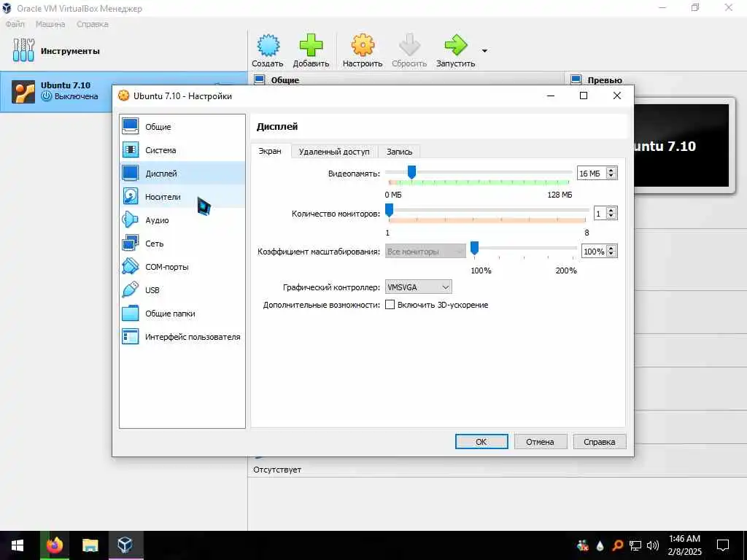Image resolution: width=747 pixels, height=560 pixels.
Task: Click the volume speaker tray icon
Action: pos(653,545)
